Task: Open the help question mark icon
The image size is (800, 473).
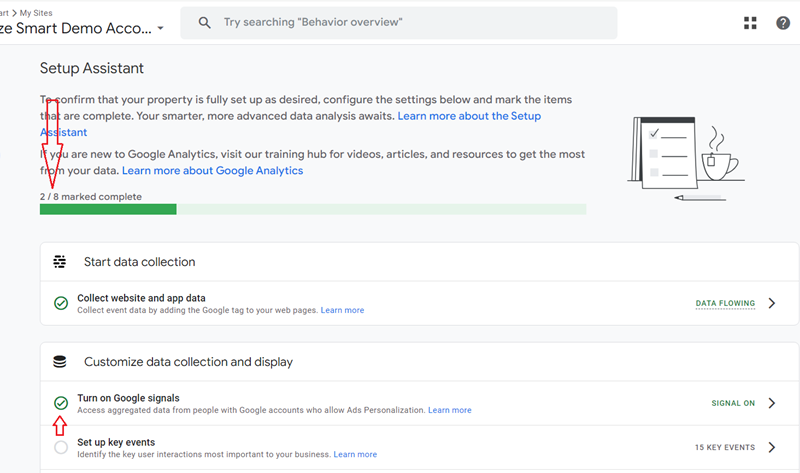Action: (x=783, y=22)
